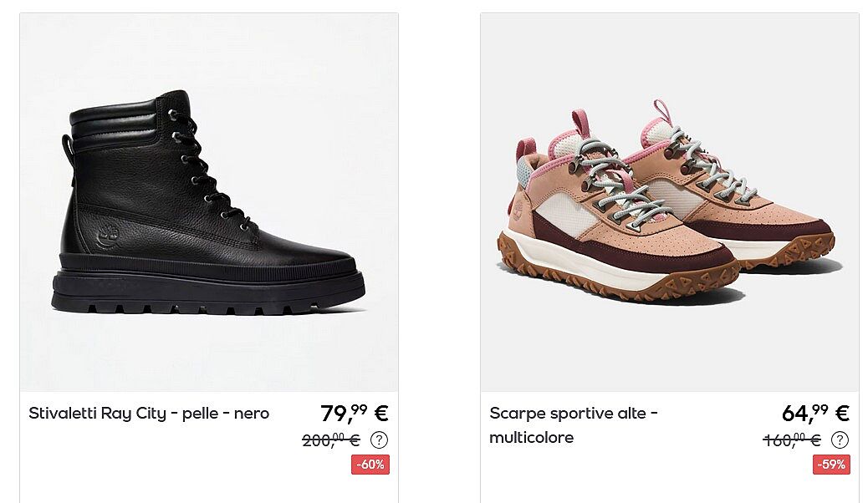Click the 64,99 € sale price
Image resolution: width=868 pixels, height=503 pixels.
tap(815, 413)
